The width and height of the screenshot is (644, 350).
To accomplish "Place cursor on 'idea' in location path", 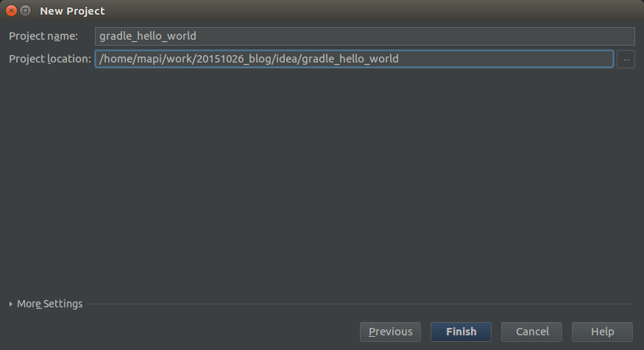I will 287,59.
